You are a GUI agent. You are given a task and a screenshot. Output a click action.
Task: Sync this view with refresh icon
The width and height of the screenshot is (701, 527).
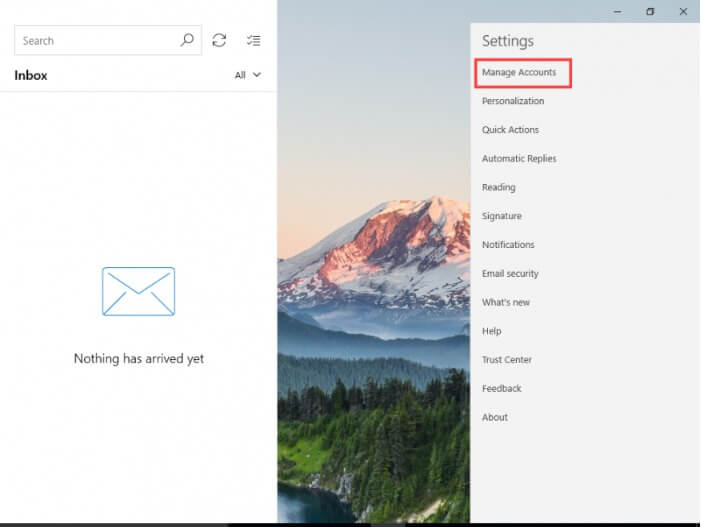tap(219, 40)
